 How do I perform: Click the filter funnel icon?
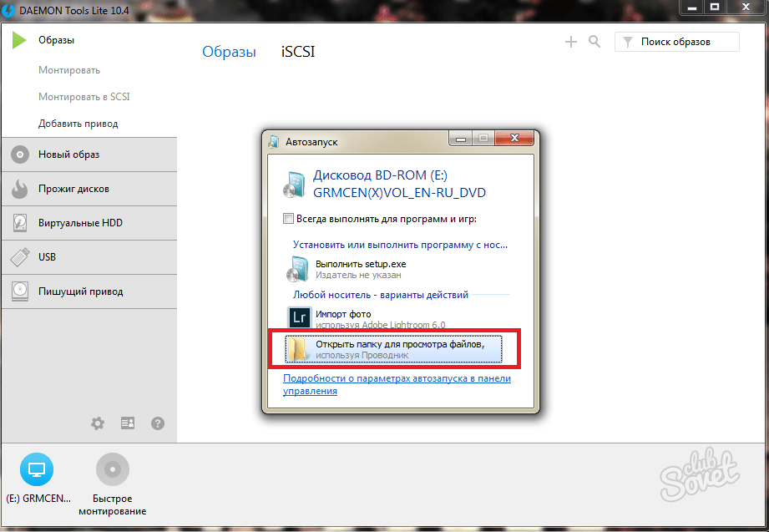[x=628, y=43]
